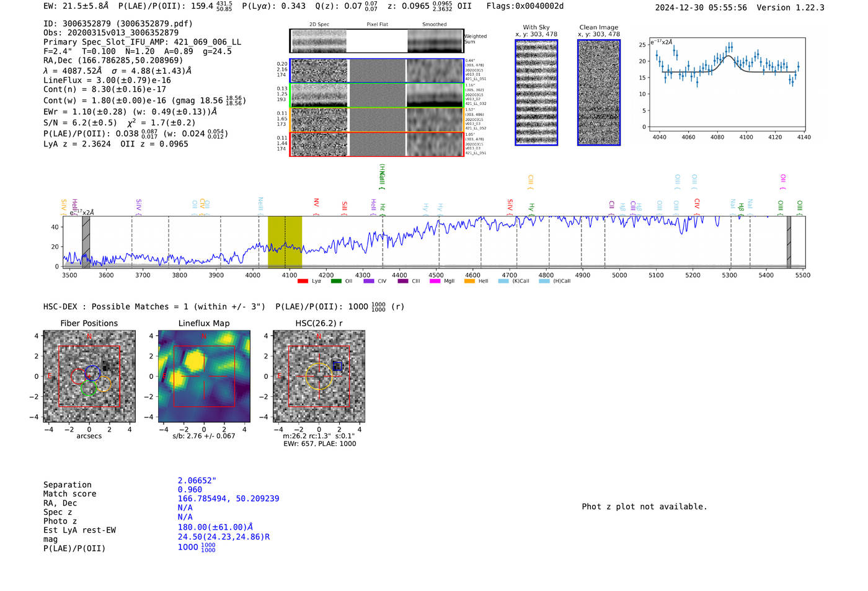Select the Weighted Sum 2D spectrum strip
The height and width of the screenshot is (591, 868).
click(x=376, y=41)
